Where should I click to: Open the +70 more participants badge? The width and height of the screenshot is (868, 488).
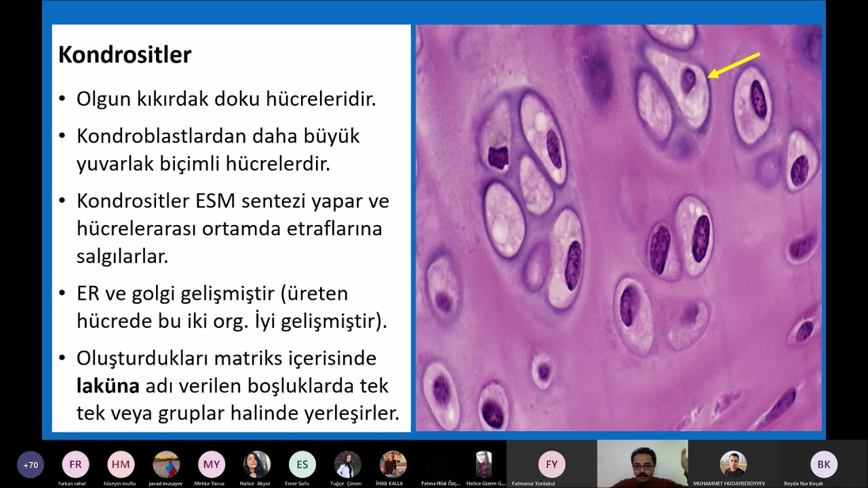tap(31, 465)
